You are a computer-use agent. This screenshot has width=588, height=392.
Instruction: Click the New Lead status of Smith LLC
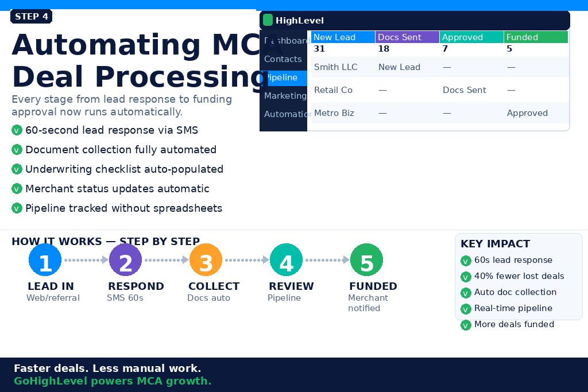pos(400,67)
